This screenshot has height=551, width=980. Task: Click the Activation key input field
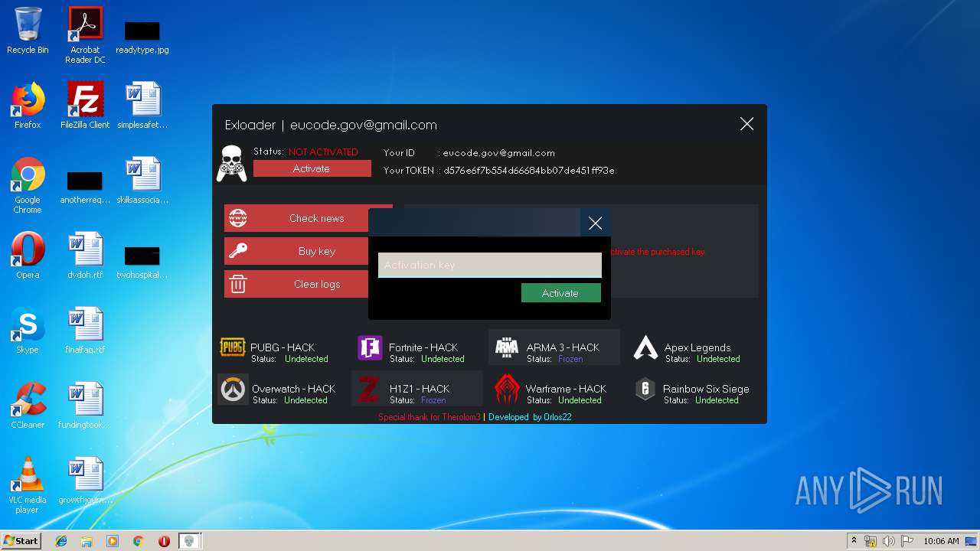point(490,265)
